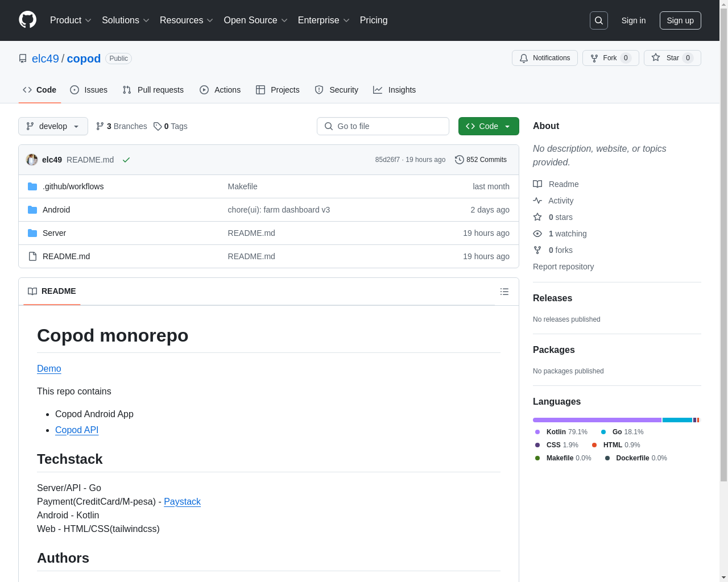Screen dimensions: 728x582
Task: Open the Copod API link
Action: [x=77, y=430]
